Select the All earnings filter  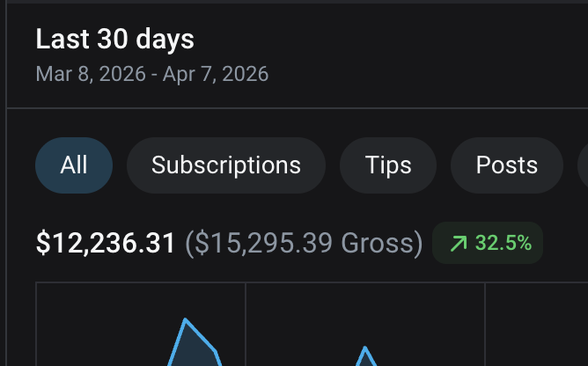[x=74, y=165]
